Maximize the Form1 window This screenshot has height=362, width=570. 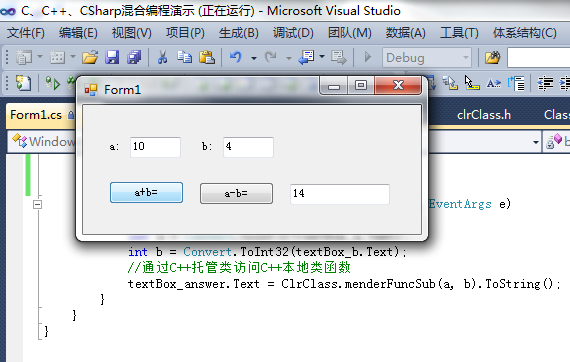pos(361,86)
